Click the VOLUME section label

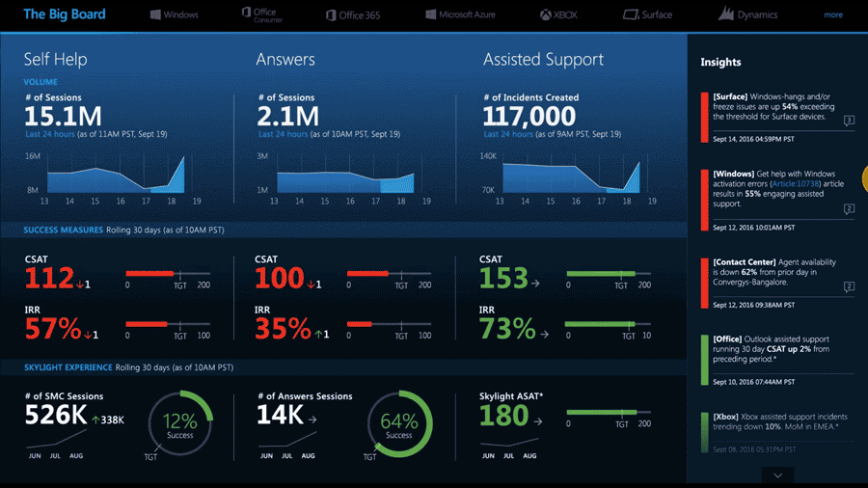(x=41, y=82)
